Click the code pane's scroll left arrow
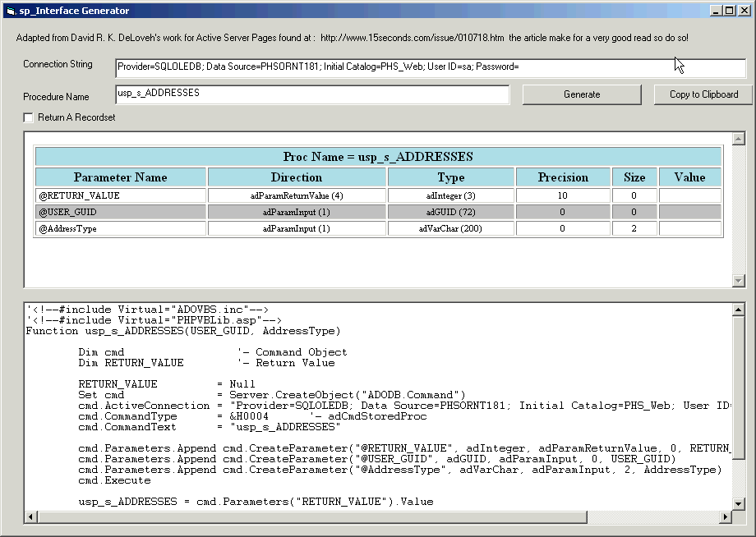 pyautogui.click(x=30, y=517)
